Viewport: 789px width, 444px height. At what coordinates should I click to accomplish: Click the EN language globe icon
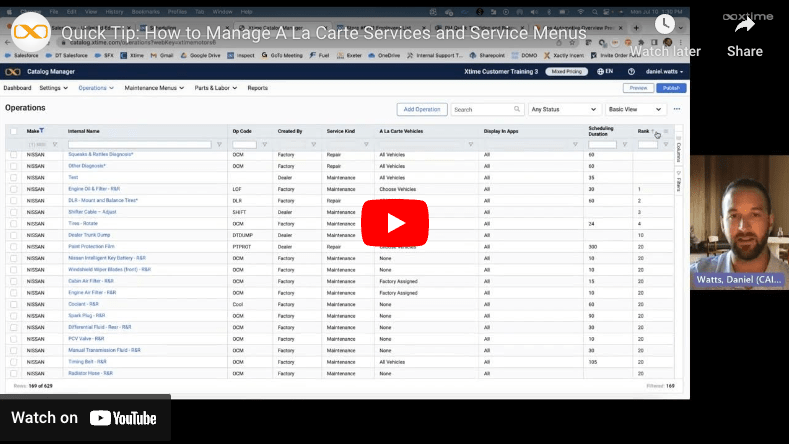(x=599, y=72)
